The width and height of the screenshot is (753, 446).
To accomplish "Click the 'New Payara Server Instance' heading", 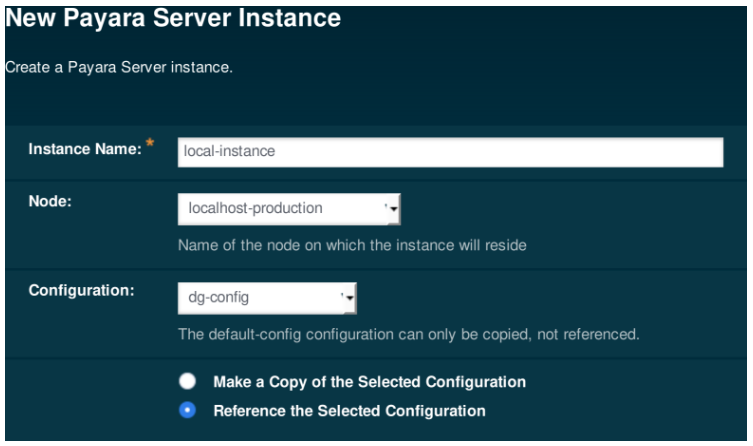I will tap(170, 17).
